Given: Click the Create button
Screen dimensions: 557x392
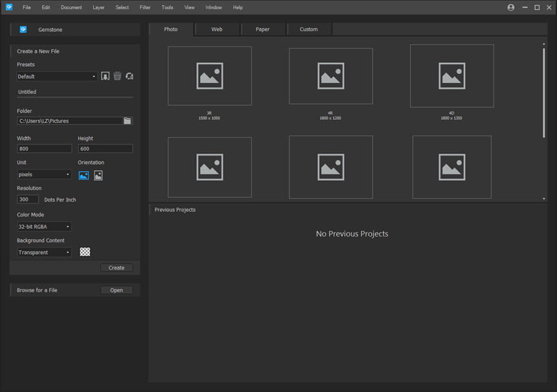Looking at the screenshot, I should 117,268.
